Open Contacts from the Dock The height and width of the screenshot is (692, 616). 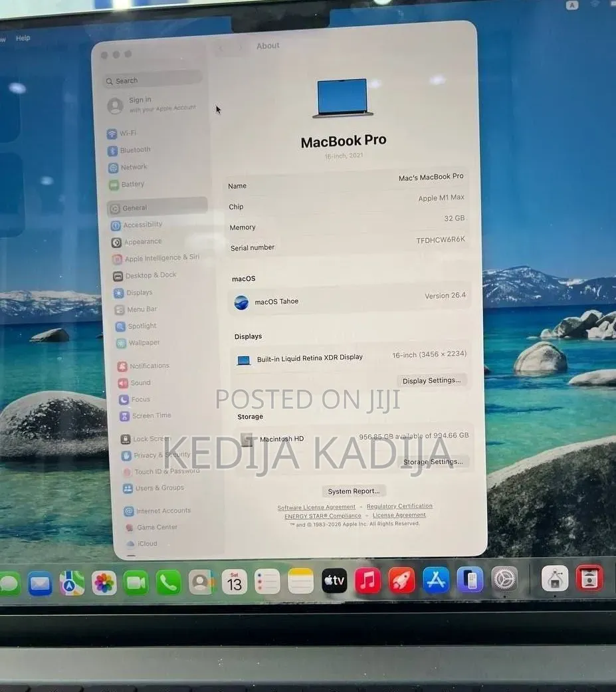pyautogui.click(x=201, y=582)
